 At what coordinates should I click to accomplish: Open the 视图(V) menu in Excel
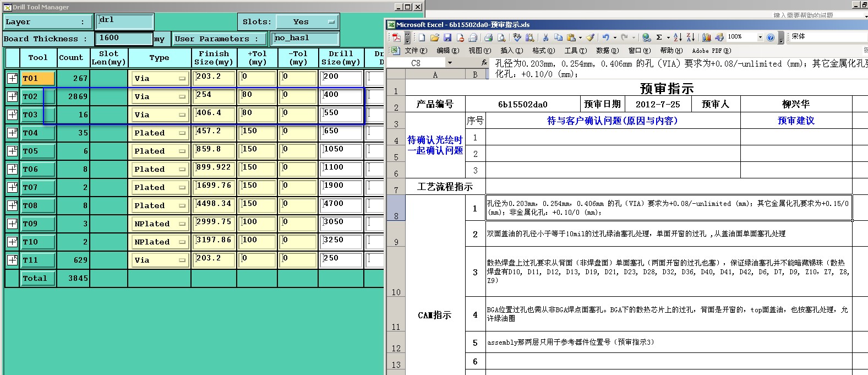click(479, 51)
